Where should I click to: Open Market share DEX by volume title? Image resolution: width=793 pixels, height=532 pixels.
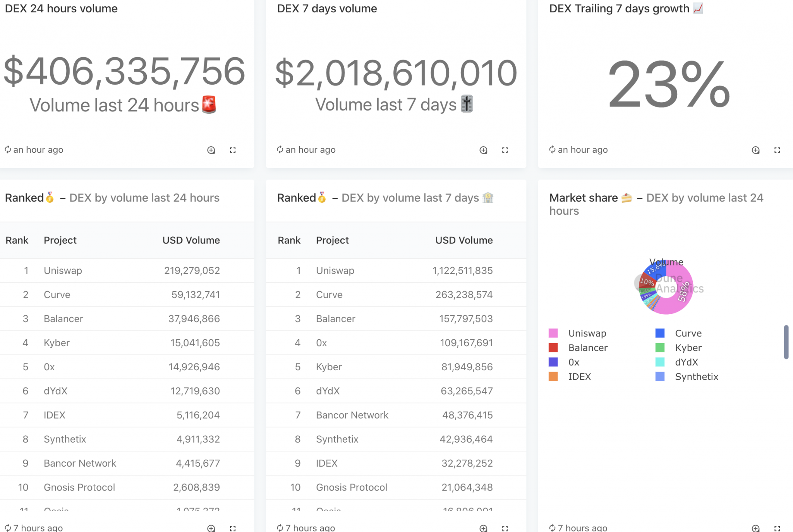(x=656, y=204)
